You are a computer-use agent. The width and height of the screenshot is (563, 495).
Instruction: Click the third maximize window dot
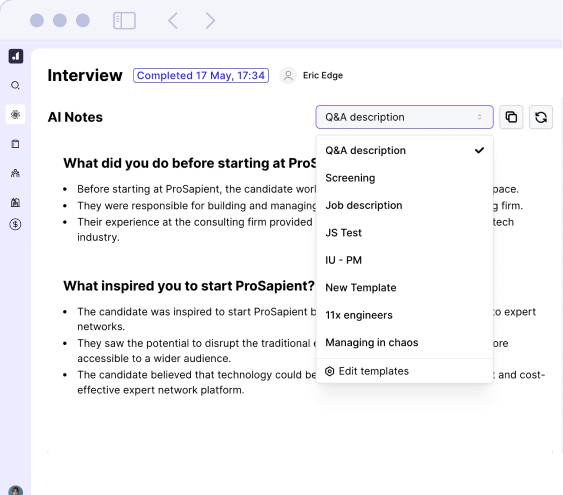[x=83, y=20]
